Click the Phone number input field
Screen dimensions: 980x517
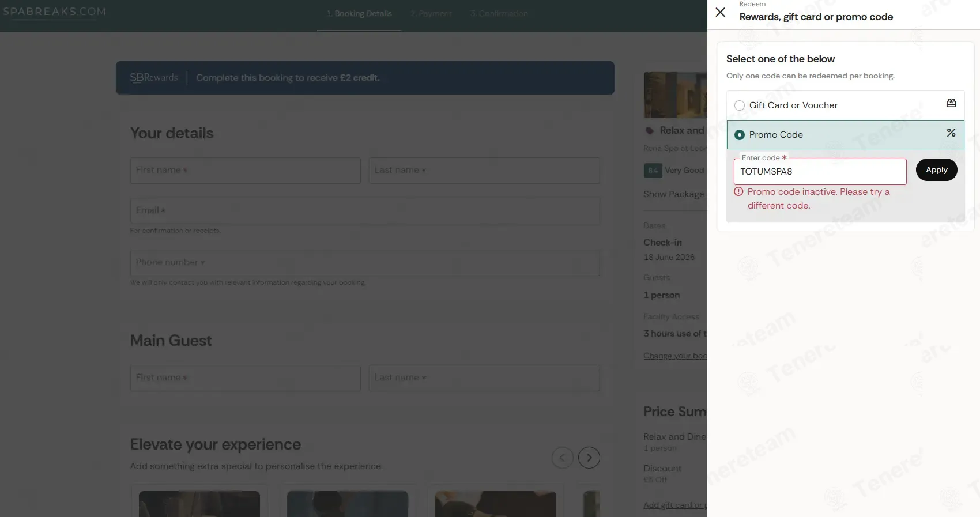pyautogui.click(x=365, y=263)
